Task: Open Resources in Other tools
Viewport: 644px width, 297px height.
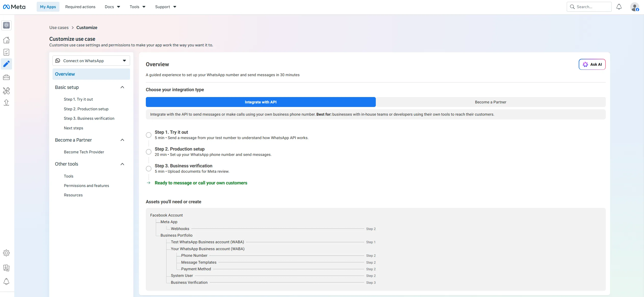Action: (x=73, y=195)
